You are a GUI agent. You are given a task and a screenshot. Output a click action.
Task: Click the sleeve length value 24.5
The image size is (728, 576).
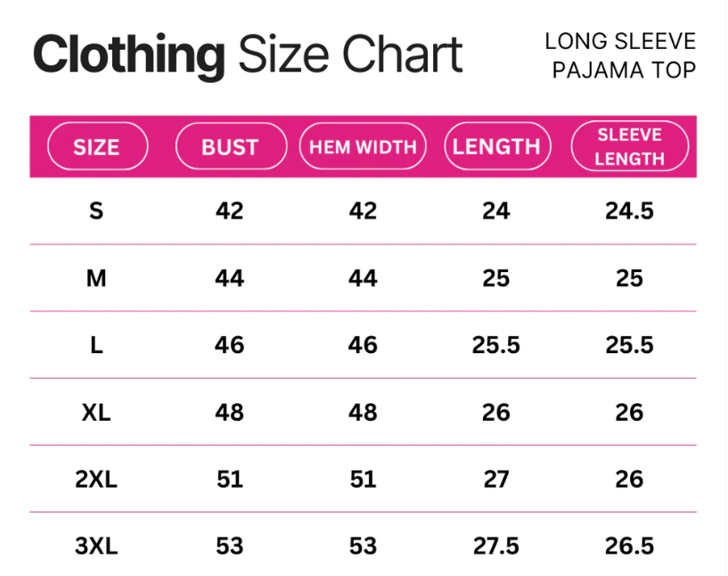click(x=630, y=211)
